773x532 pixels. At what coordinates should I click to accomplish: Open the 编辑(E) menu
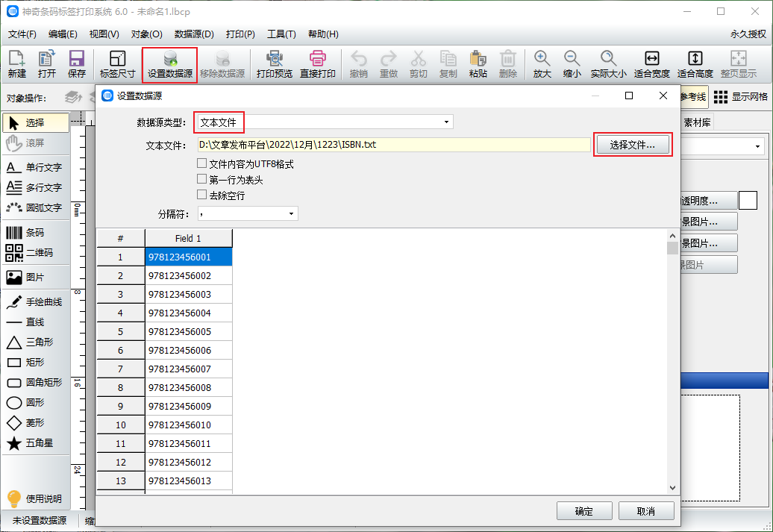click(x=63, y=34)
